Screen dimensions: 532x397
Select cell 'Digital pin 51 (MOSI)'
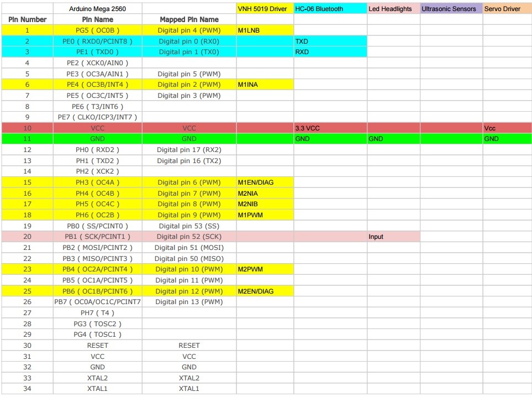189,248
